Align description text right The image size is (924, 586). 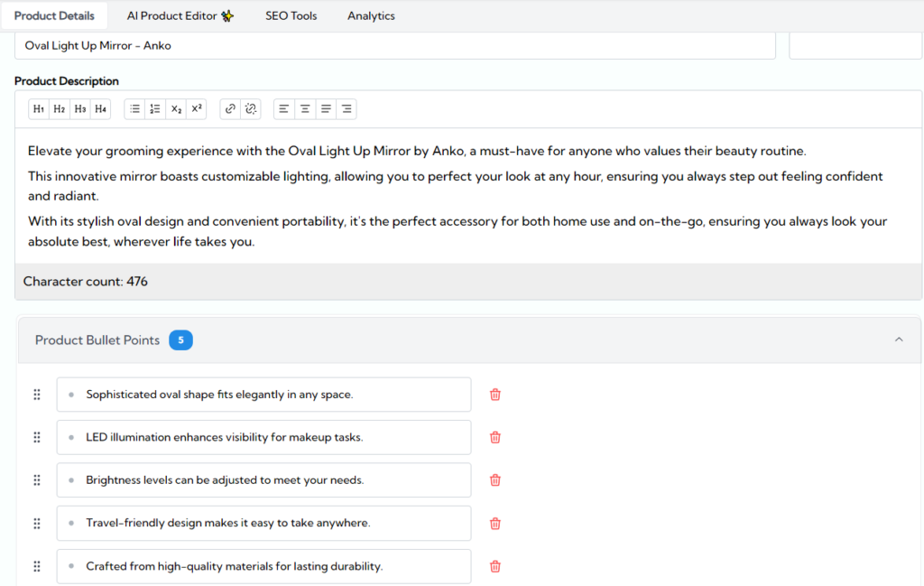[x=346, y=109]
